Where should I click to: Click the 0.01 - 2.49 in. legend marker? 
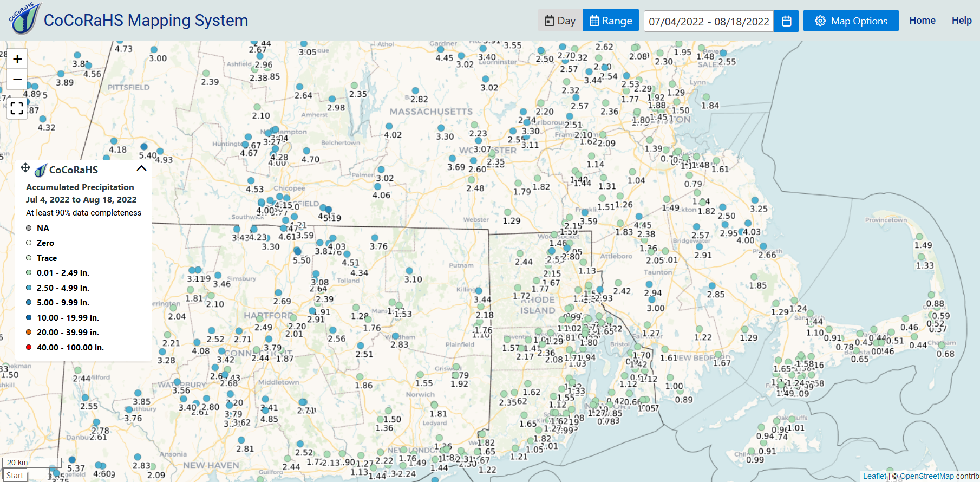tap(29, 272)
